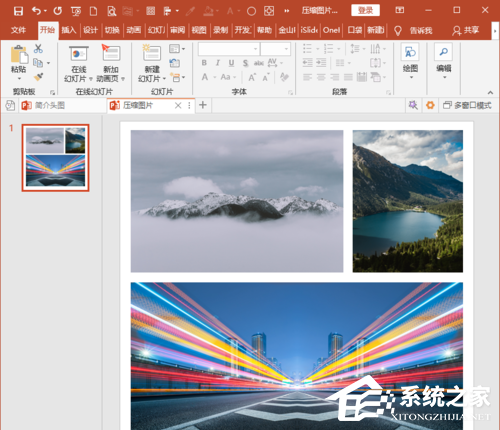The height and width of the screenshot is (430, 500).
Task: Click the Format Painter brush icon
Action: click(x=38, y=77)
